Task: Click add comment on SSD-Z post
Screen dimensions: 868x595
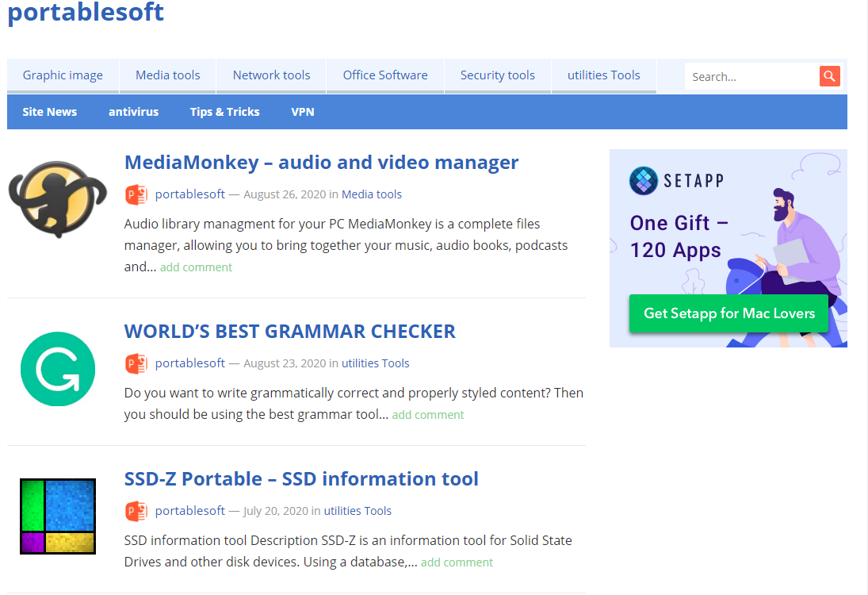Action: tap(457, 562)
